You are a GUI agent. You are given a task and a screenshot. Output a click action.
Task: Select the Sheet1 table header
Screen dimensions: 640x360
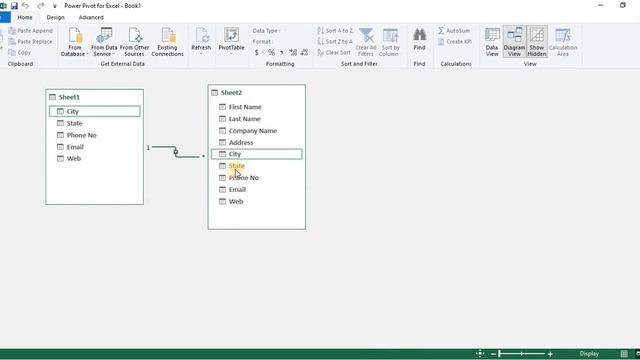tap(94, 97)
